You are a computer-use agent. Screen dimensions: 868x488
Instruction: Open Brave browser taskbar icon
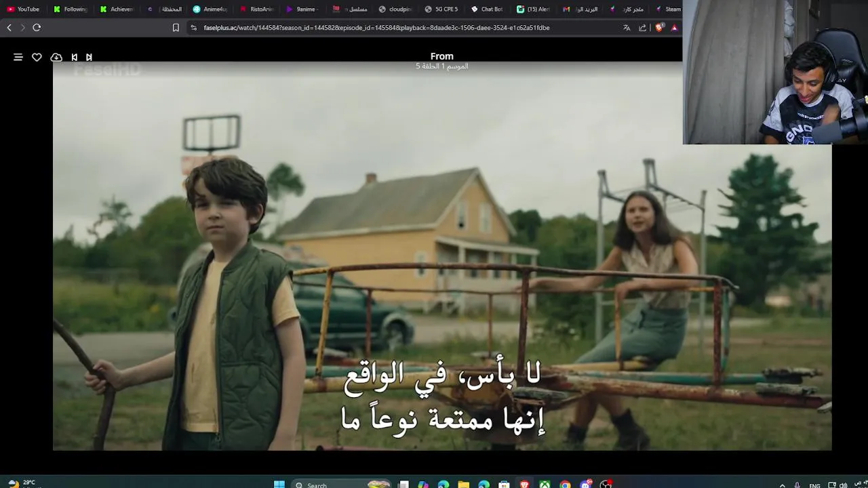click(524, 485)
